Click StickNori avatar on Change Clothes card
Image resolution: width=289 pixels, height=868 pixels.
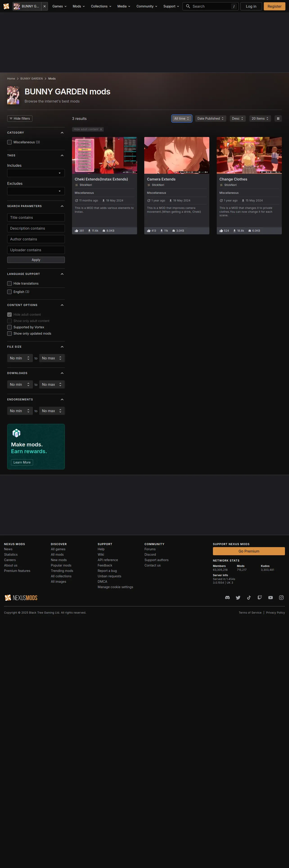221,185
